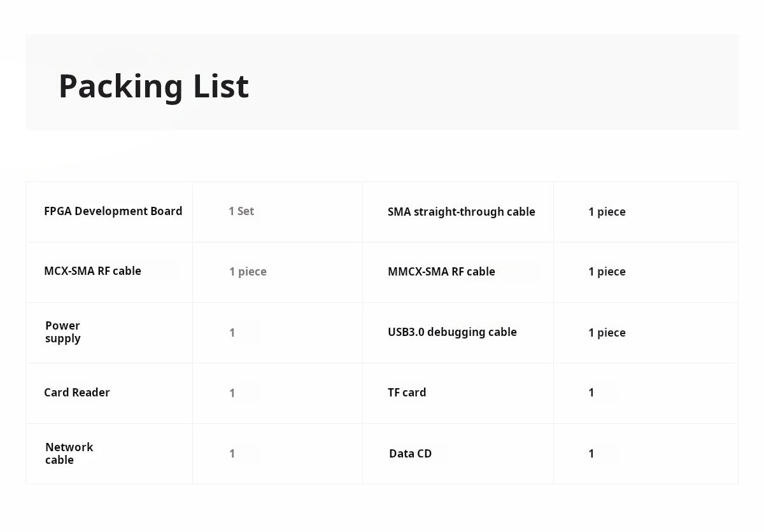Screen dimensions: 764x532
Task: Click quantity for Card Reader
Action: pyautogui.click(x=232, y=393)
